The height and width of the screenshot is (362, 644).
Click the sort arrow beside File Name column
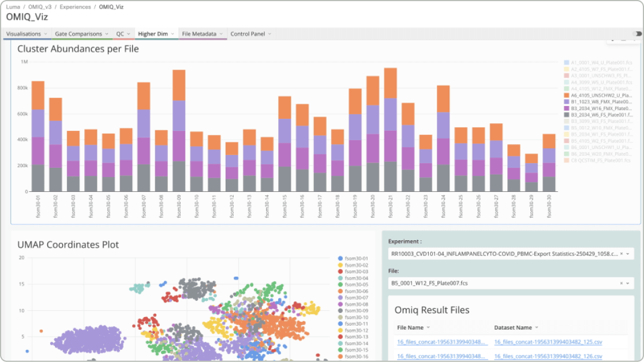[x=428, y=327]
